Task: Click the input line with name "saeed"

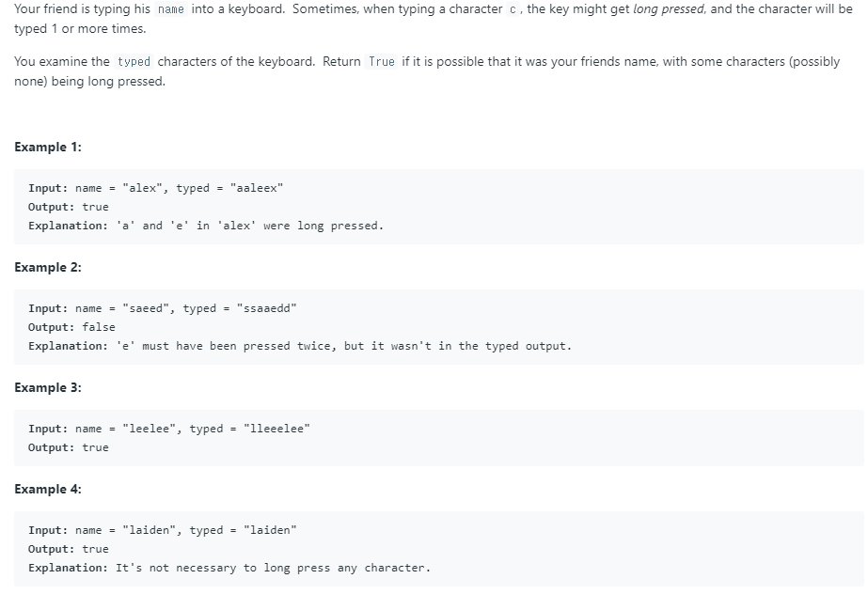Action: coord(162,308)
